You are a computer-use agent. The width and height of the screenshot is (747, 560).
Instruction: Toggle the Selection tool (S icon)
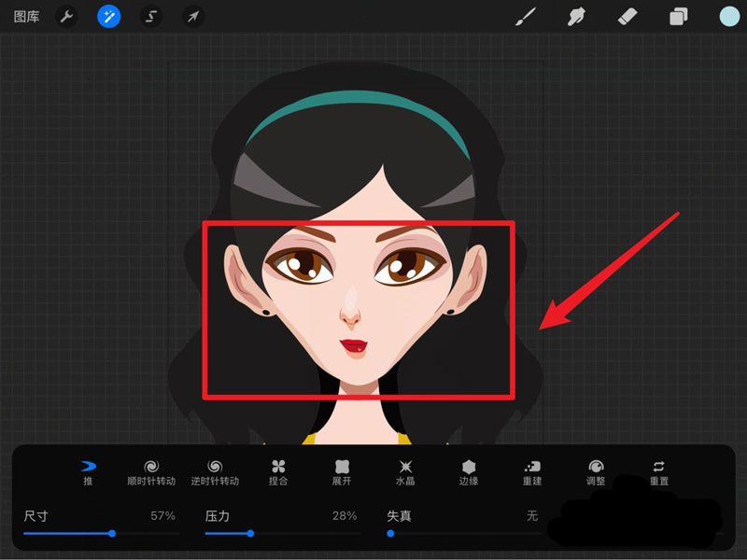(x=150, y=15)
